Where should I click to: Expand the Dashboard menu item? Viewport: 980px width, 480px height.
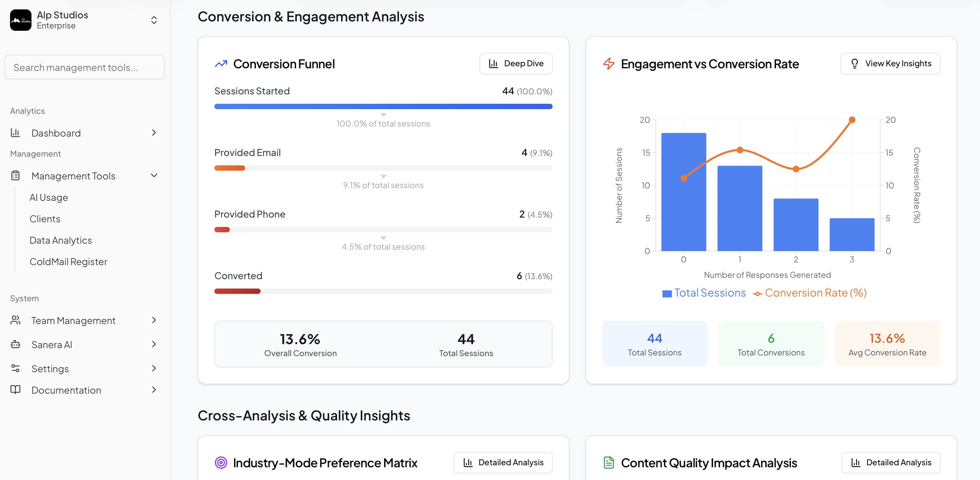(154, 133)
